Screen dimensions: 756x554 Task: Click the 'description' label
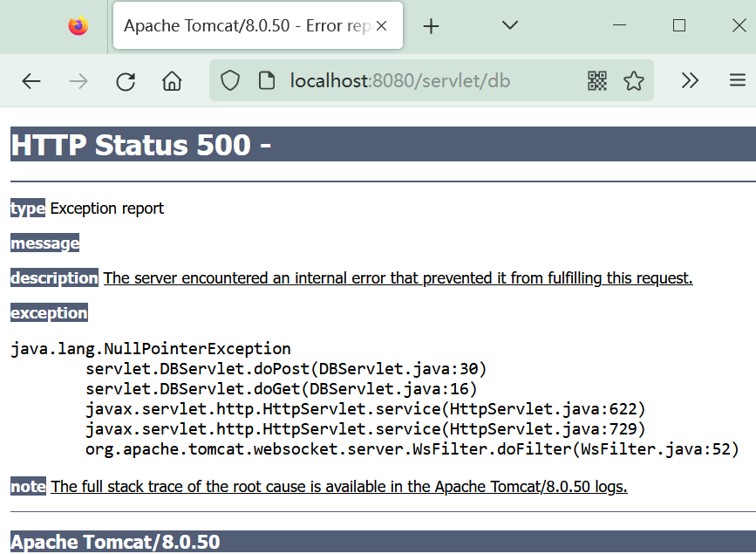tap(54, 277)
